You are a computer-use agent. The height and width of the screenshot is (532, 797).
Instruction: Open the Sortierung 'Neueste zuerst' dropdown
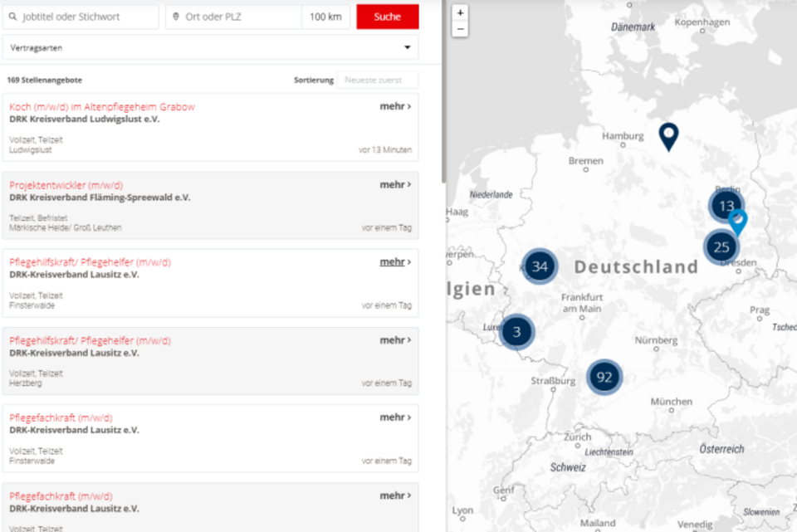(x=377, y=80)
